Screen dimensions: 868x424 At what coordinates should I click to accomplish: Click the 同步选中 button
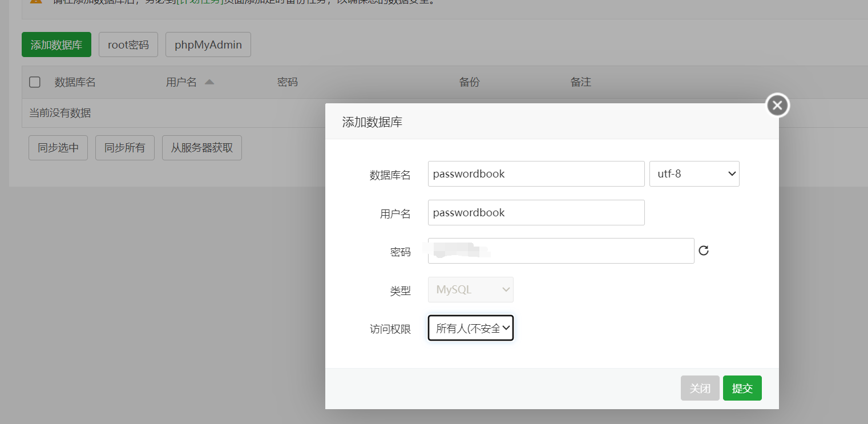click(x=58, y=148)
